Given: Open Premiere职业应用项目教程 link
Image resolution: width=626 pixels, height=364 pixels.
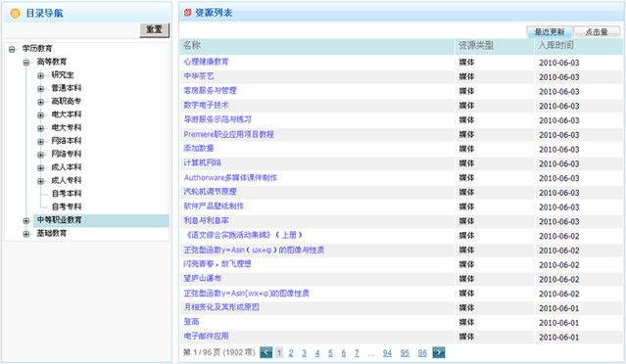Looking at the screenshot, I should [x=229, y=134].
